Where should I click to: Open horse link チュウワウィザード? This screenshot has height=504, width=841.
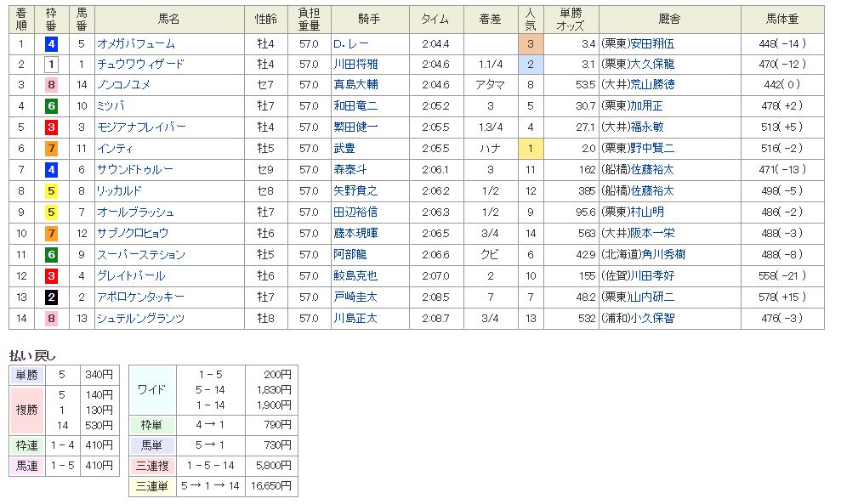140,65
